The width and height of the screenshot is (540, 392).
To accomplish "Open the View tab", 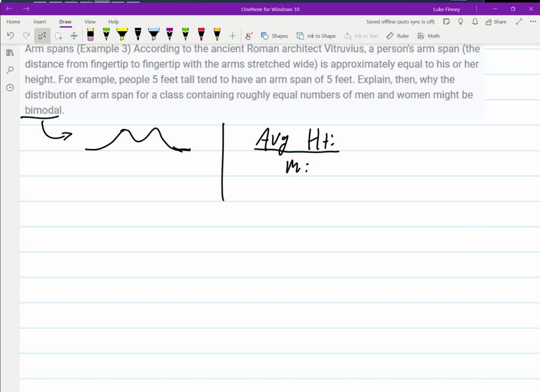I will [x=90, y=22].
